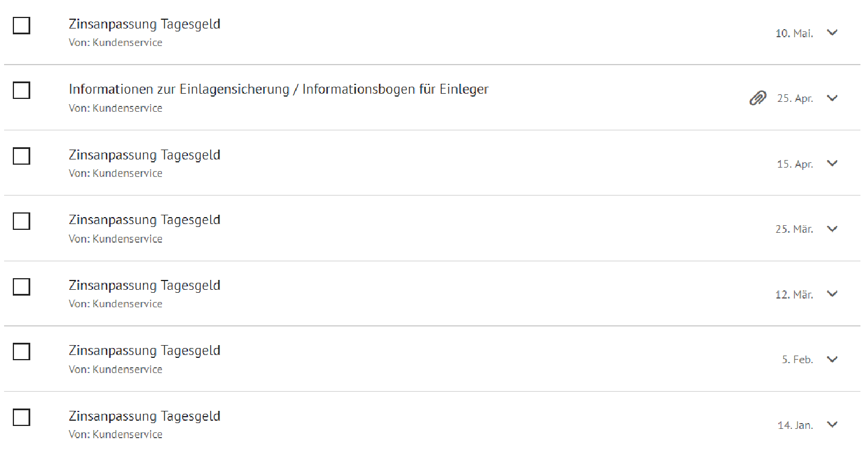The image size is (868, 451).
Task: Mark the 12. Mär. message checkbox
Action: pos(22,287)
